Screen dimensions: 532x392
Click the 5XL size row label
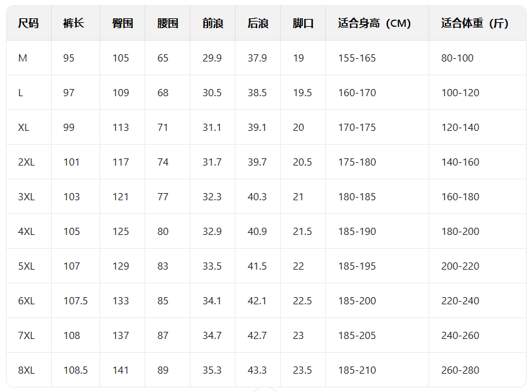pos(26,266)
